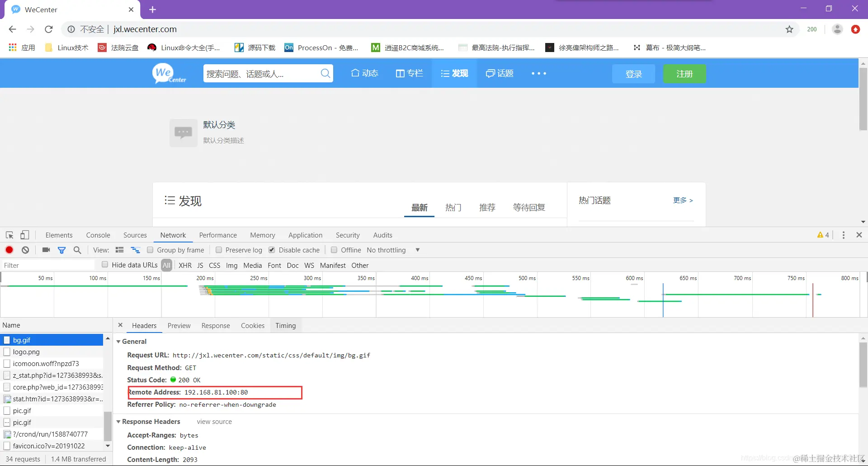Filter requests by Img type
The height and width of the screenshot is (466, 868).
point(231,265)
